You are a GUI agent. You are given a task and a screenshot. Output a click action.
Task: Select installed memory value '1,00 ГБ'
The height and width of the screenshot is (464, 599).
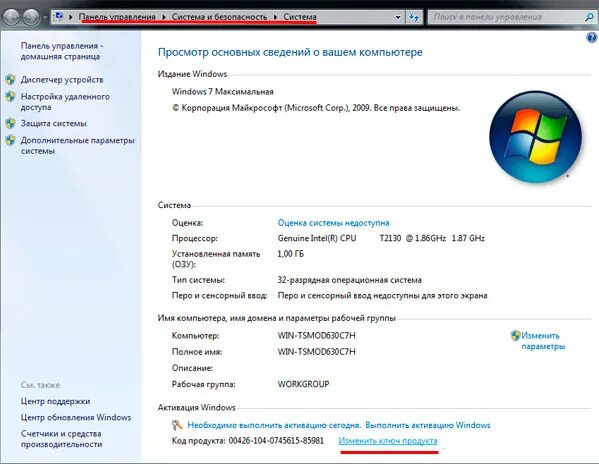click(291, 254)
